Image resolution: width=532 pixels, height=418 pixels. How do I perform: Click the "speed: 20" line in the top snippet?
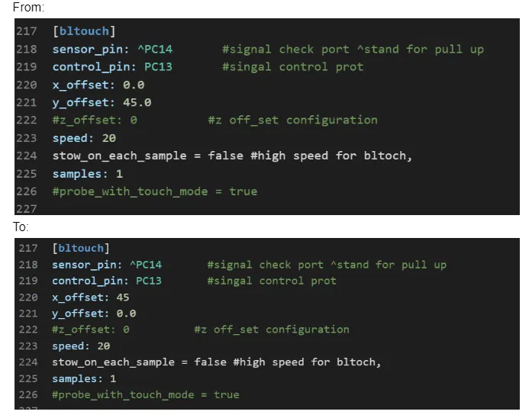pyautogui.click(x=84, y=138)
